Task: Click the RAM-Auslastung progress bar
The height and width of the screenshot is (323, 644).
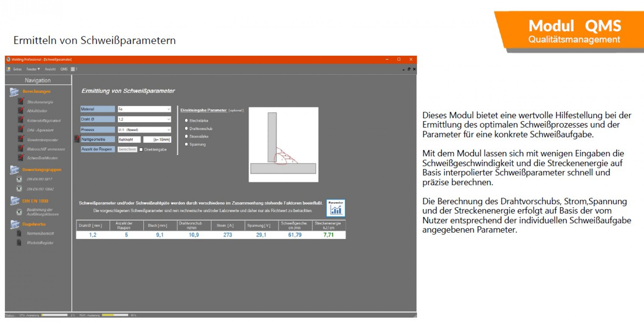Action: click(115, 315)
